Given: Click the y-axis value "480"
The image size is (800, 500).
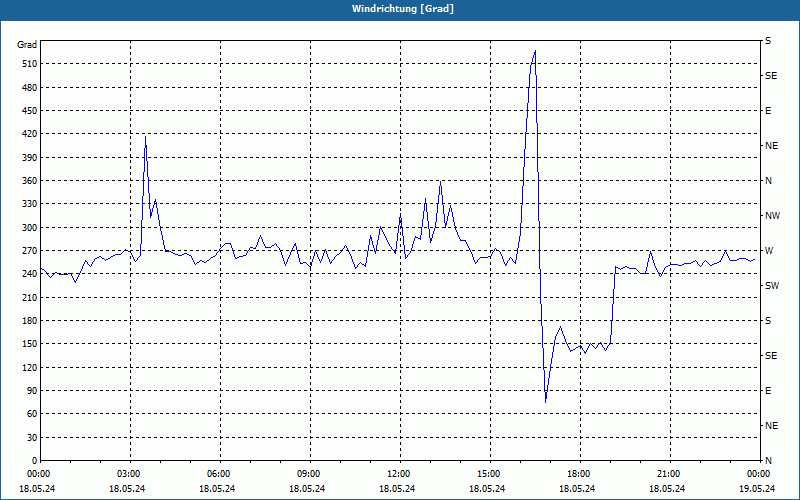Looking at the screenshot, I should [x=29, y=87].
